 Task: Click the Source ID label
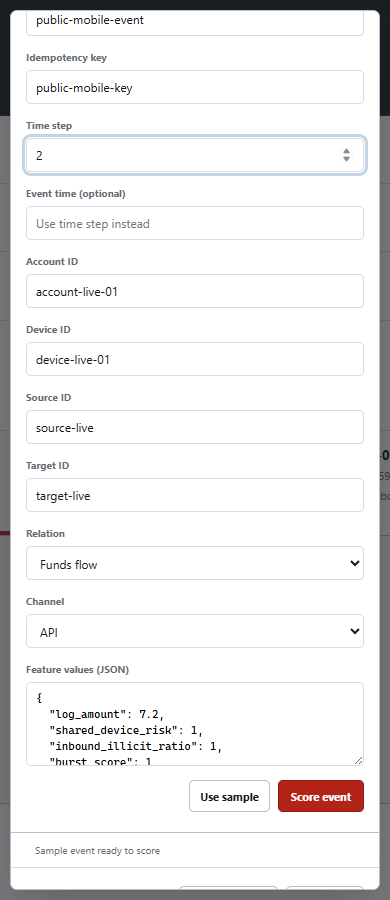(49, 397)
